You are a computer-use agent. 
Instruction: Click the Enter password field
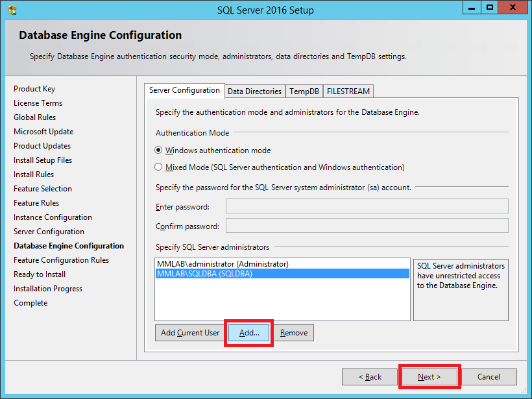(x=367, y=207)
